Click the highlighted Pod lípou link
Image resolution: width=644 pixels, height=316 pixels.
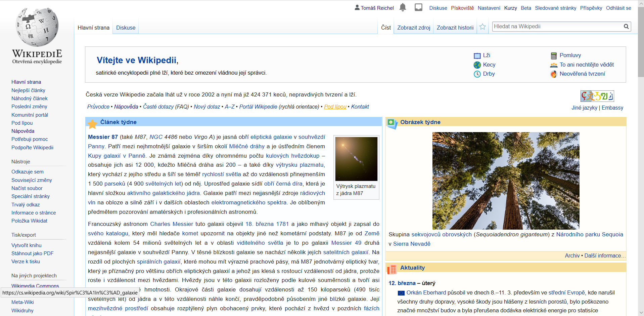[x=335, y=107]
